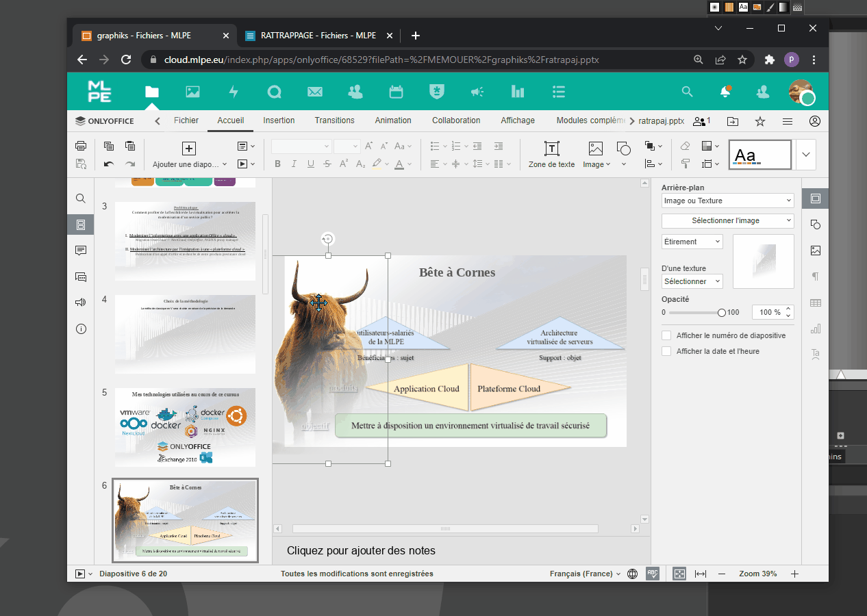Viewport: 867px width, 616px height.
Task: Switch to the Insertion tab
Action: [x=279, y=120]
